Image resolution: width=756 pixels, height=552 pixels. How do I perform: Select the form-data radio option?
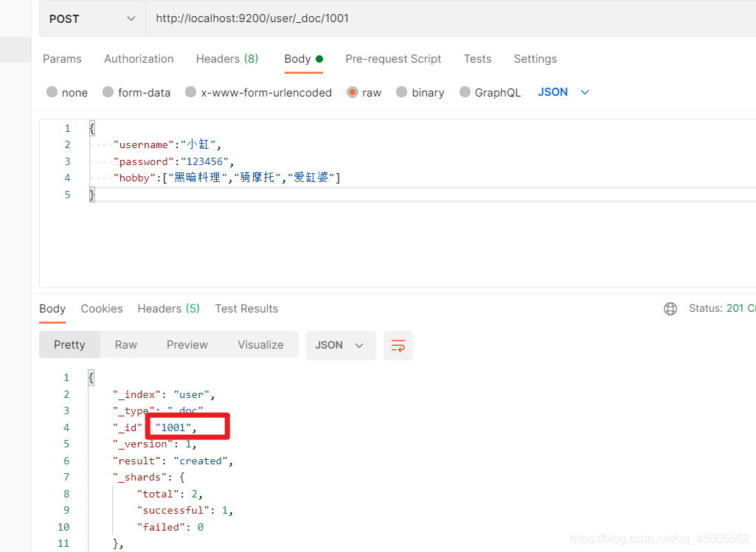click(x=108, y=92)
